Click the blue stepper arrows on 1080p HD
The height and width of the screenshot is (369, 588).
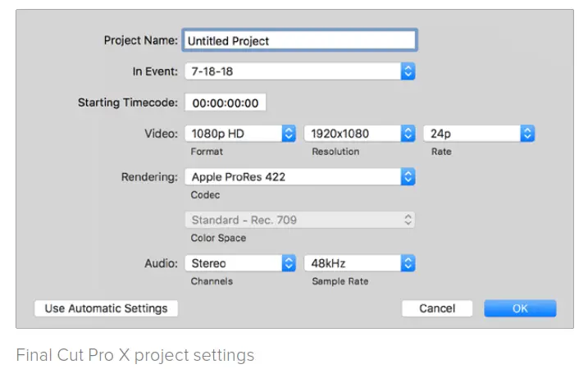click(289, 133)
